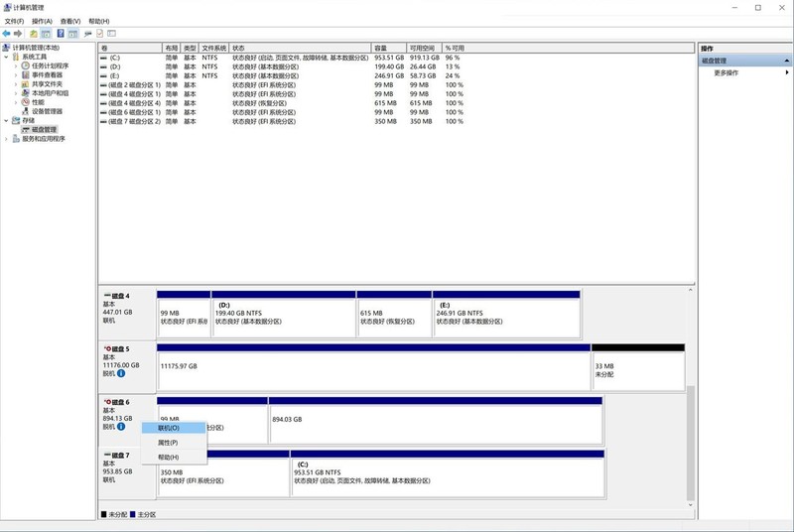
Task: Sort by the 状态 column header
Action: (301, 48)
